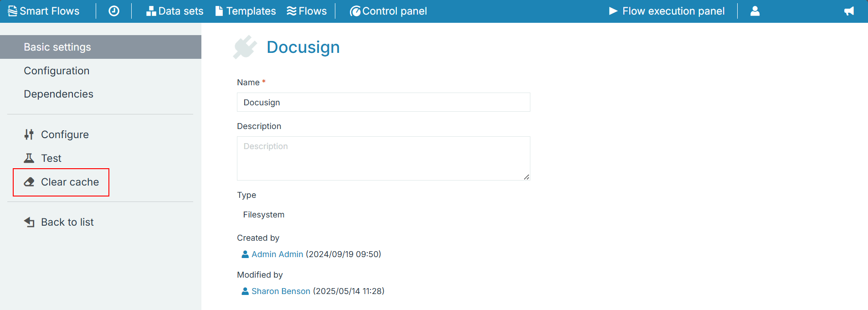Select the Basic settings tab
The height and width of the screenshot is (310, 868).
[101, 47]
